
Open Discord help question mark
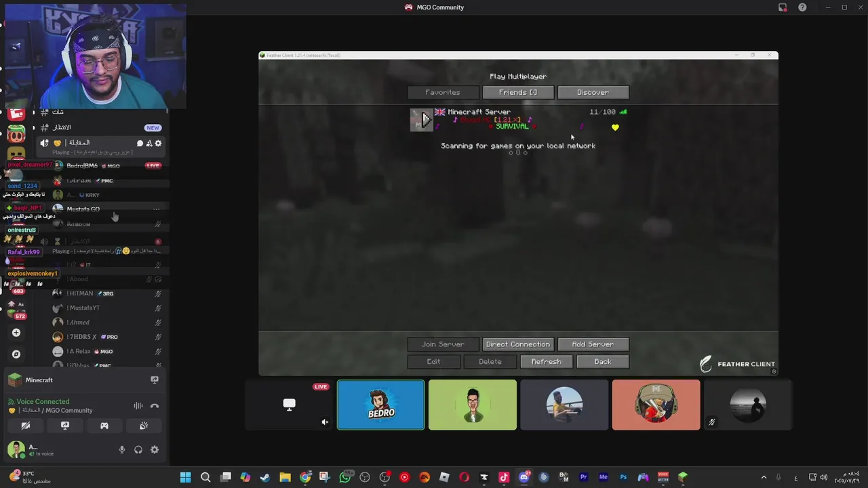point(802,7)
